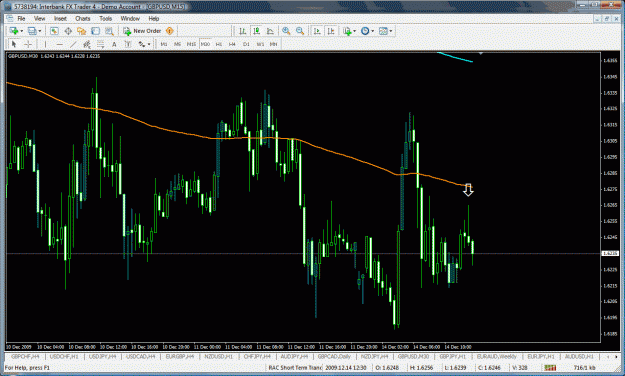Set timeframe to M15
The width and height of the screenshot is (625, 376).
[x=191, y=44]
